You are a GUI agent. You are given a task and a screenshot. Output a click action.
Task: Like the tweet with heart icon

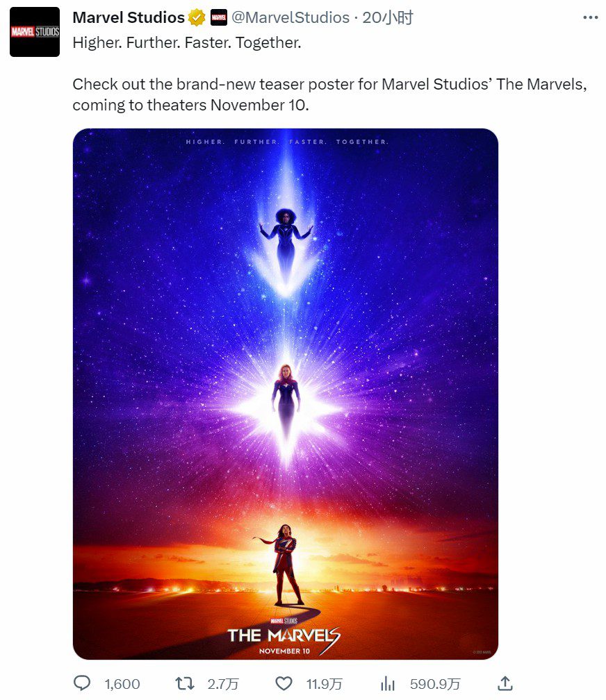(x=284, y=683)
